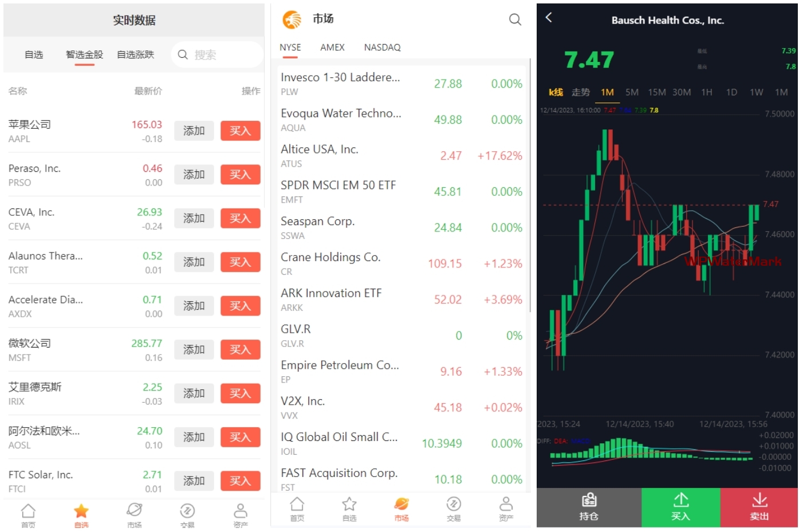This screenshot has width=799, height=532.
Task: Tap the assets person icon in left bar
Action: click(x=241, y=511)
